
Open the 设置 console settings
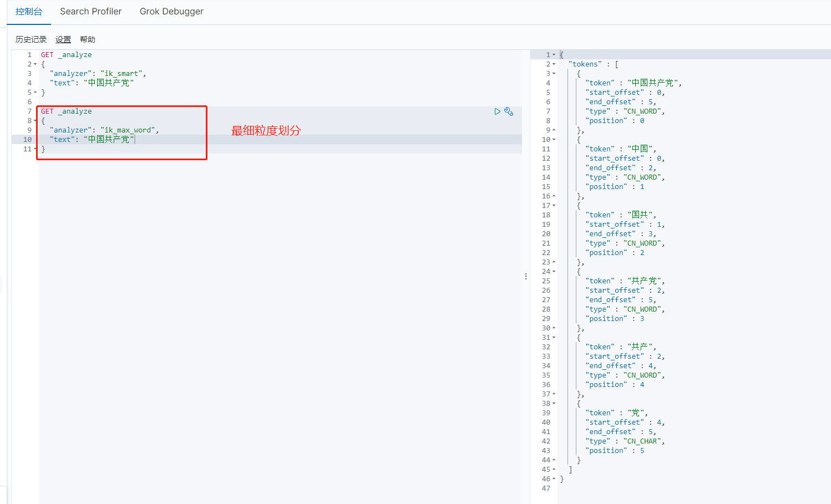click(x=63, y=39)
